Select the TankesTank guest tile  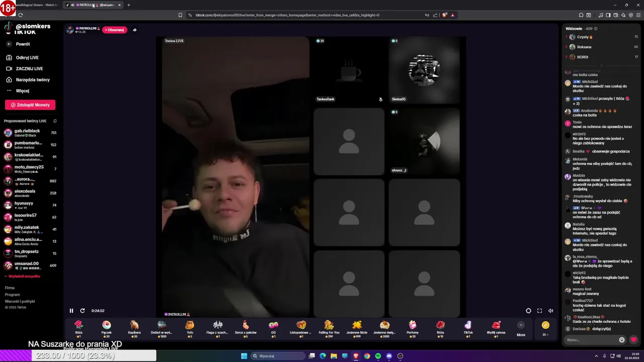pos(349,70)
